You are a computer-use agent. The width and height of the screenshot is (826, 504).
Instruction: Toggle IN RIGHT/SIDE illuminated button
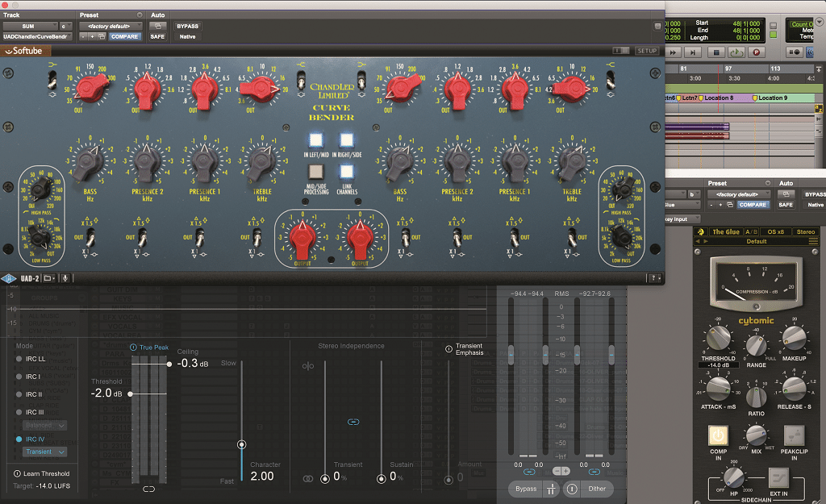(347, 140)
